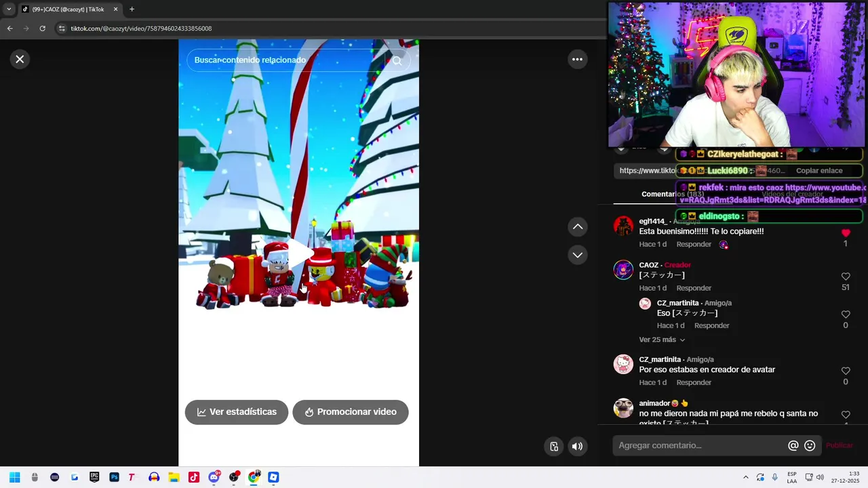Screen dimensions: 868x488
Task: Go to next video with down arrow
Action: [x=577, y=255]
